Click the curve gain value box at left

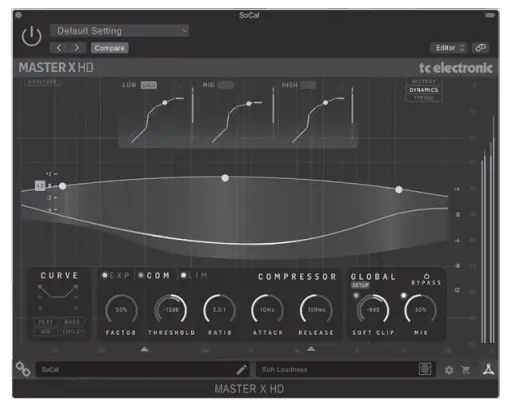tap(40, 186)
